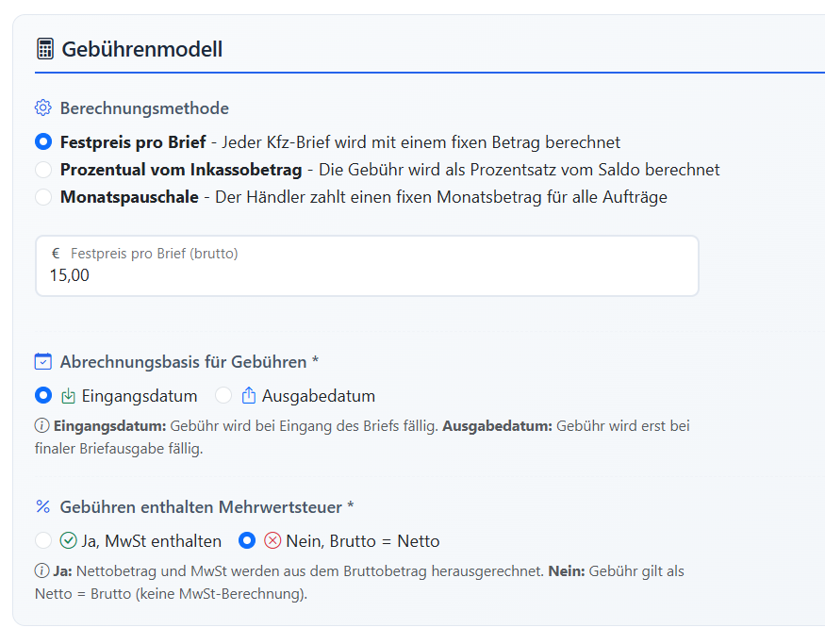The height and width of the screenshot is (644, 825).
Task: Click the info icon below the date options
Action: point(41,426)
